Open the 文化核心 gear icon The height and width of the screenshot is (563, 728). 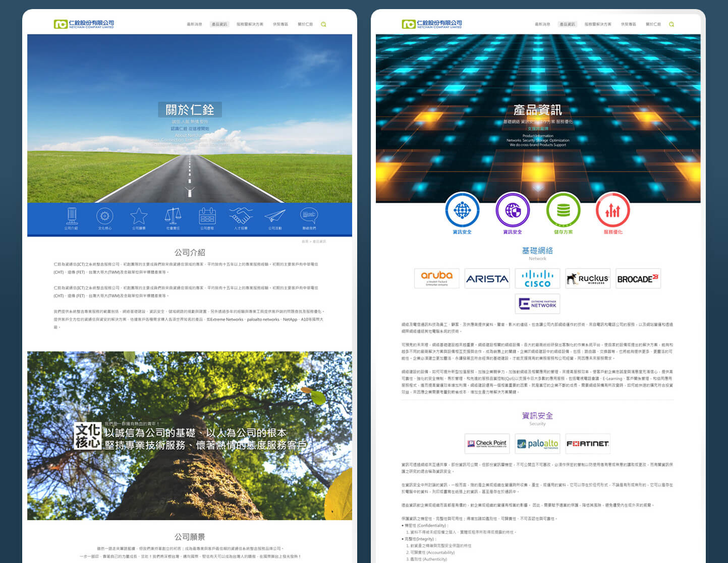[104, 216]
